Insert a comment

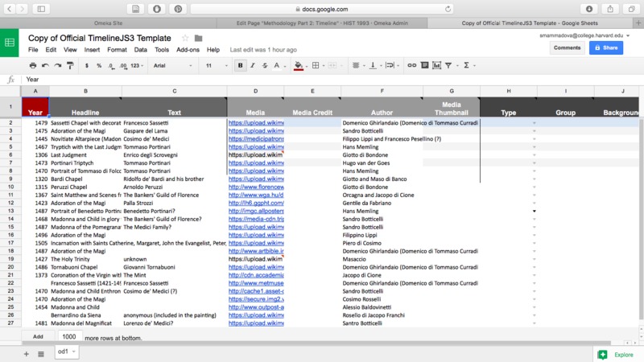pos(425,65)
